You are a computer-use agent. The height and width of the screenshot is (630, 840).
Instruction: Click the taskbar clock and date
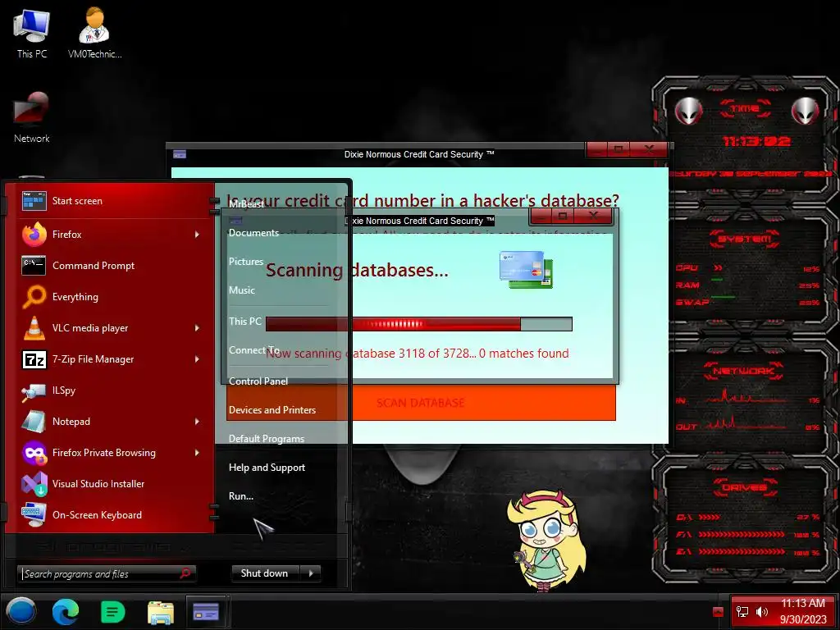tap(802, 611)
